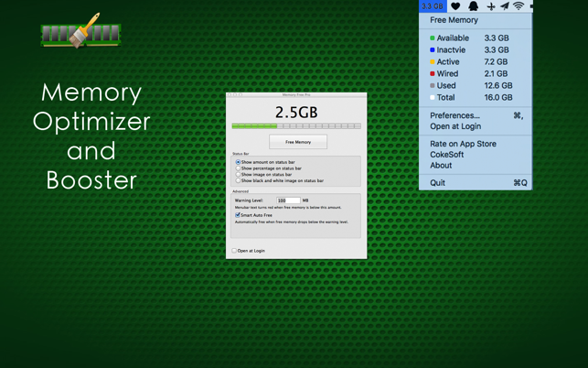Open Preferences… from the status menu
The image size is (588, 368).
pyautogui.click(x=454, y=115)
